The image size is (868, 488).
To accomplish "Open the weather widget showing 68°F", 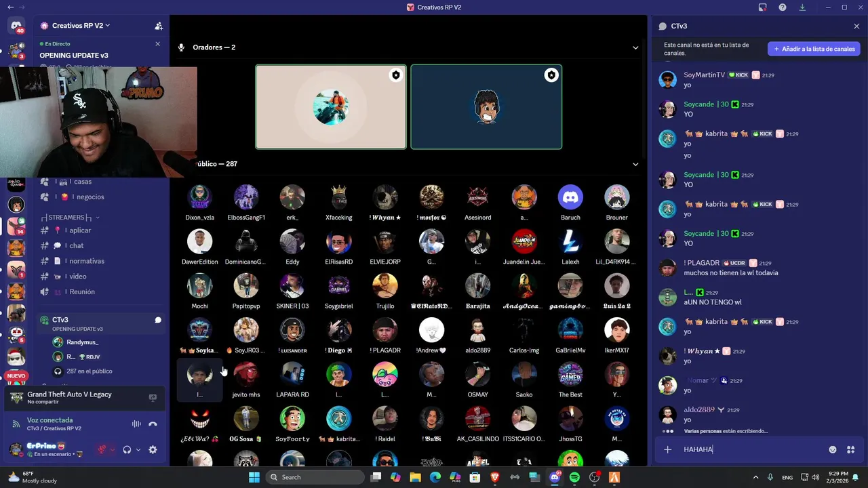I will click(x=33, y=477).
